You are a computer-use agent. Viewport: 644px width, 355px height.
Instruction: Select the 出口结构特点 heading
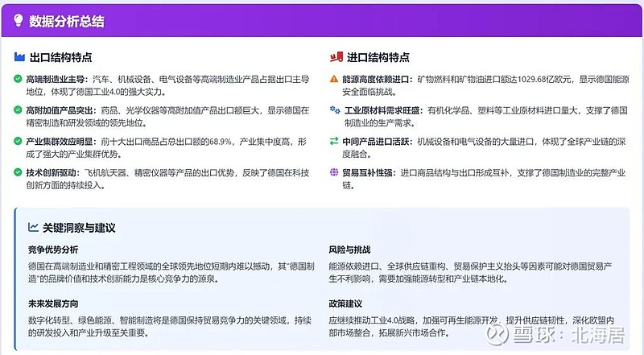point(61,57)
